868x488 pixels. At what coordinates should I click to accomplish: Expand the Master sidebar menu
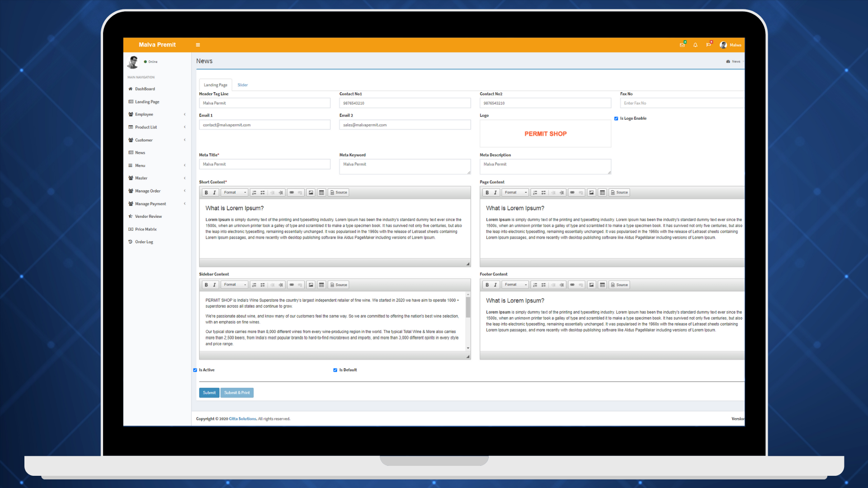pos(157,178)
